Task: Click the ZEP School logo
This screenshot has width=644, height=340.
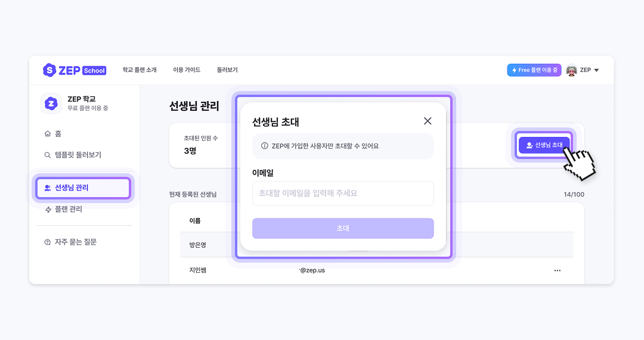Action: pyautogui.click(x=74, y=70)
